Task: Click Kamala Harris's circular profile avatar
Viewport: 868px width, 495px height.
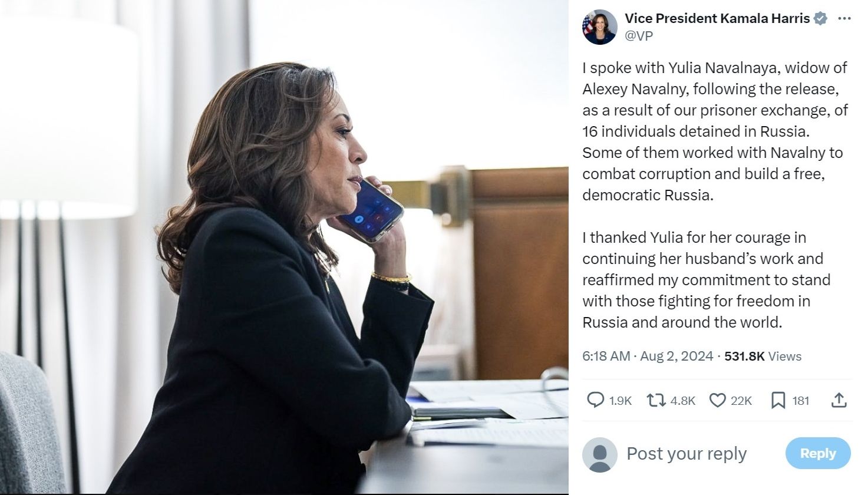Action: click(600, 25)
